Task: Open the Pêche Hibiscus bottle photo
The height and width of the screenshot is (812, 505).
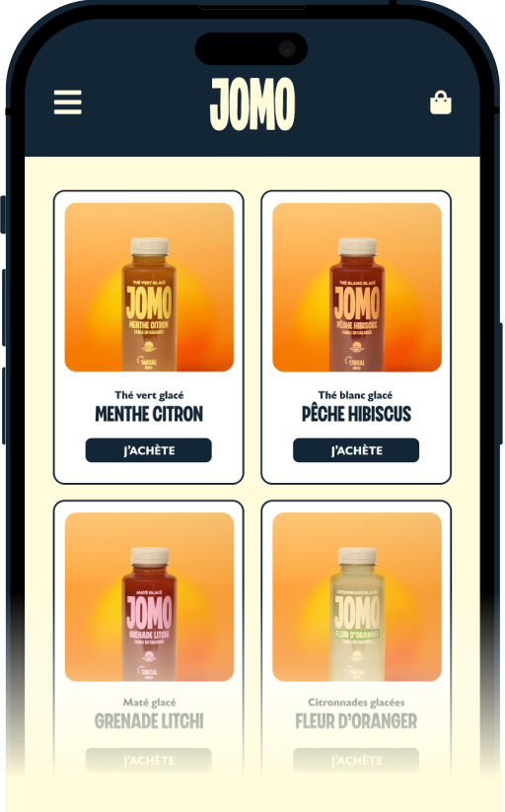Action: coord(357,287)
